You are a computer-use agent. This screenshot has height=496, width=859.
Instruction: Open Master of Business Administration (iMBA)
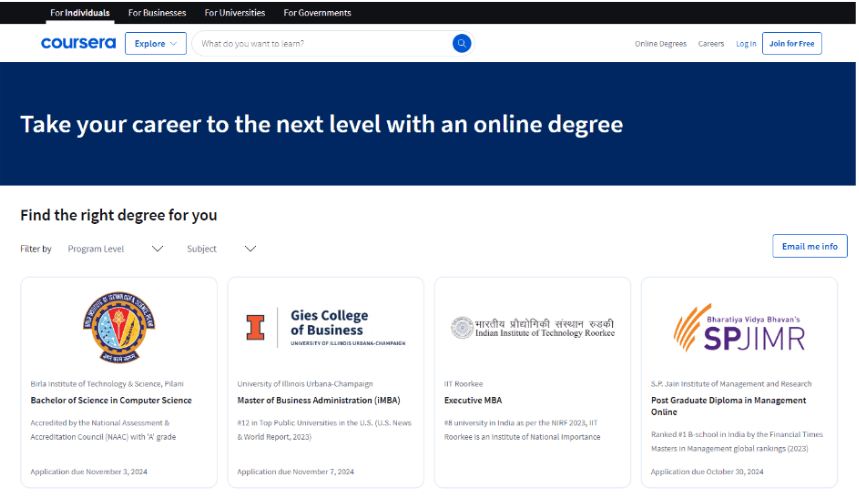point(319,401)
